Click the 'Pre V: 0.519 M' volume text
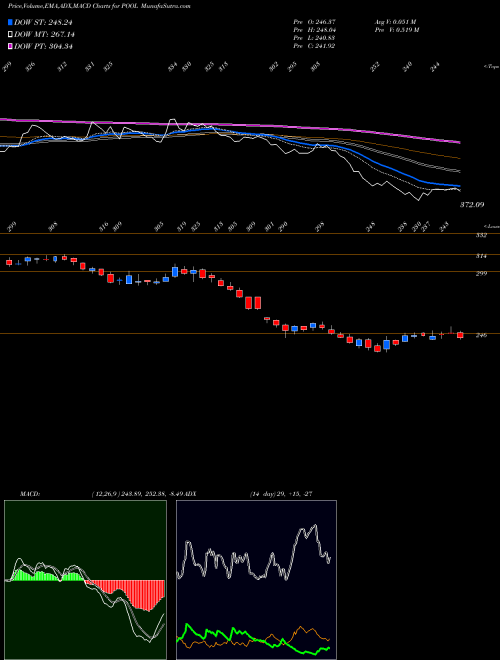This screenshot has width=500, height=660. point(396,30)
